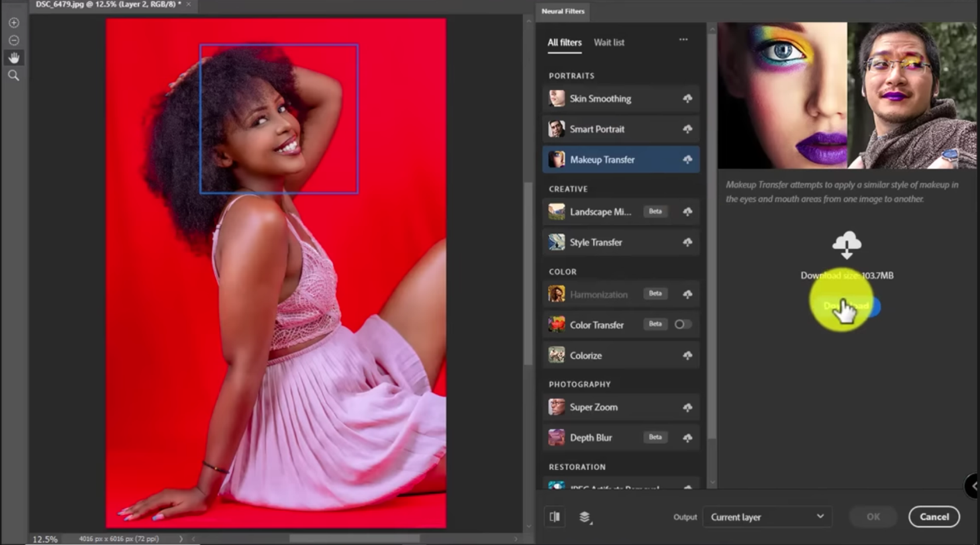Expand the collapsed side panel arrow
Image resolution: width=980 pixels, height=545 pixels.
[x=972, y=485]
